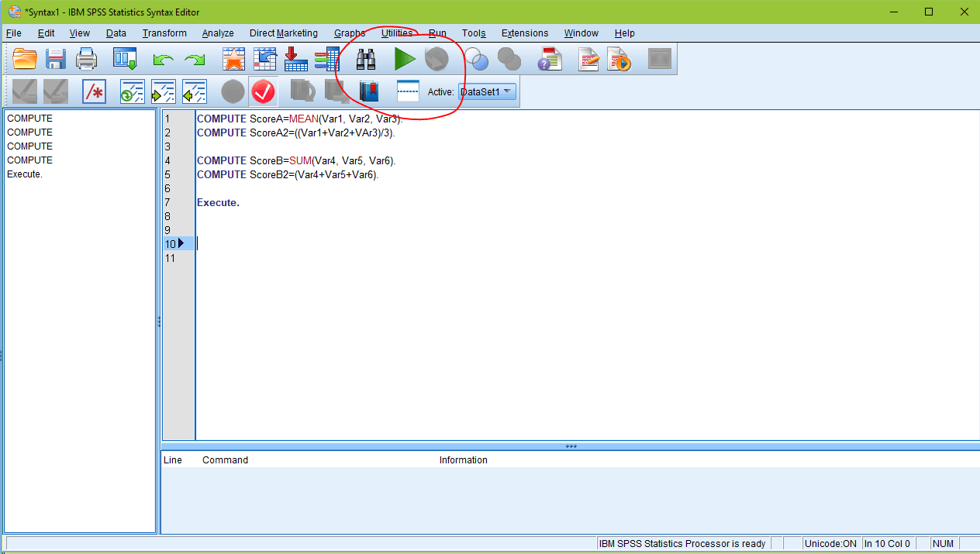Open the Analyze menu
980x554 pixels.
click(x=218, y=33)
